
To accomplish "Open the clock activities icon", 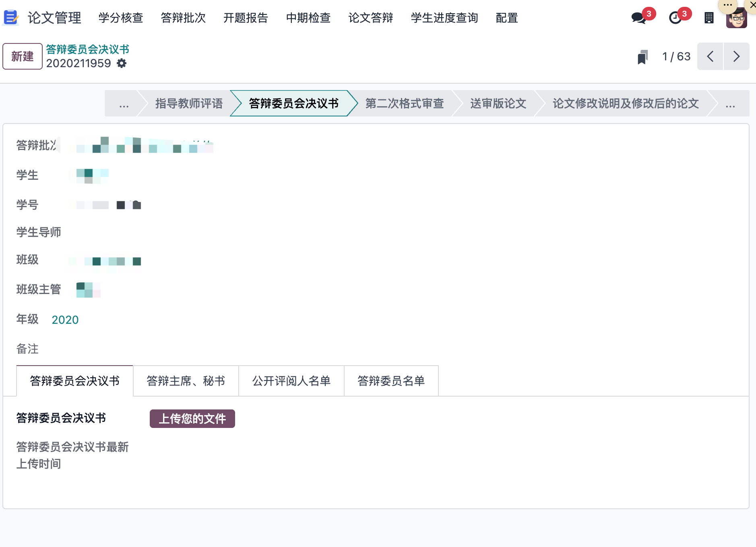I will coord(675,18).
